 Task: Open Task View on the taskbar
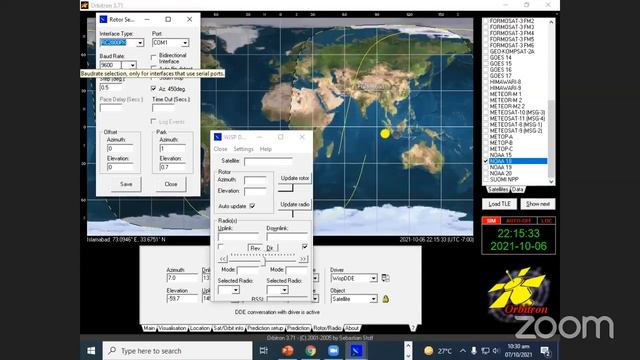click(264, 351)
